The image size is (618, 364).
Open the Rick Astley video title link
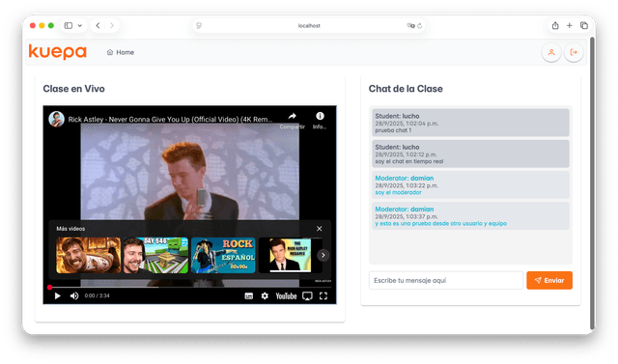click(170, 120)
